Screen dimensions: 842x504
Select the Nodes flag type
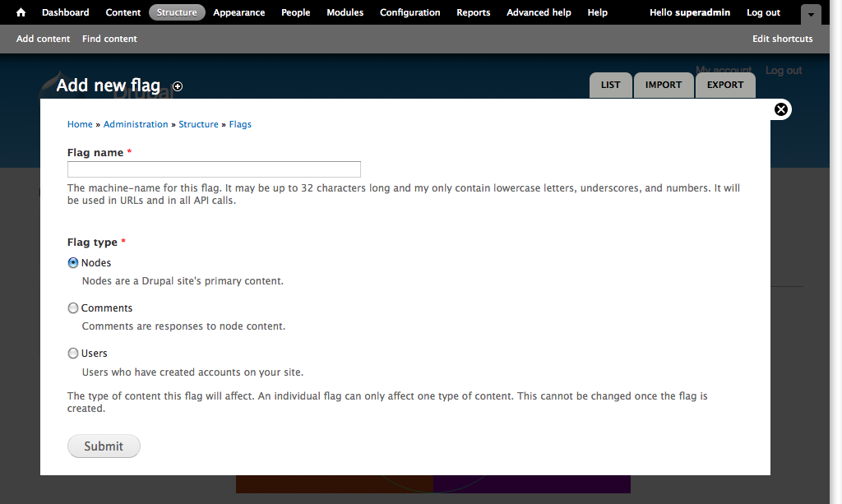pyautogui.click(x=72, y=262)
